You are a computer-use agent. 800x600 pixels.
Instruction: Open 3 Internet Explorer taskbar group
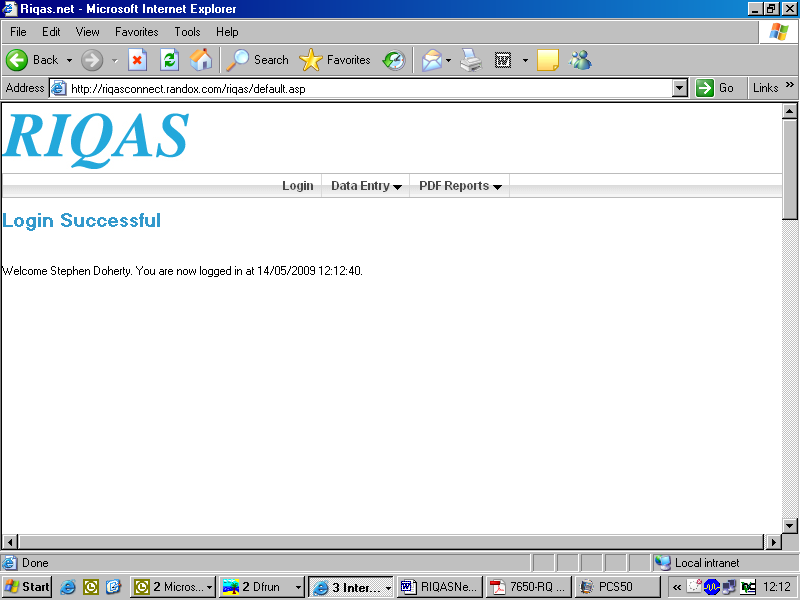pos(351,587)
